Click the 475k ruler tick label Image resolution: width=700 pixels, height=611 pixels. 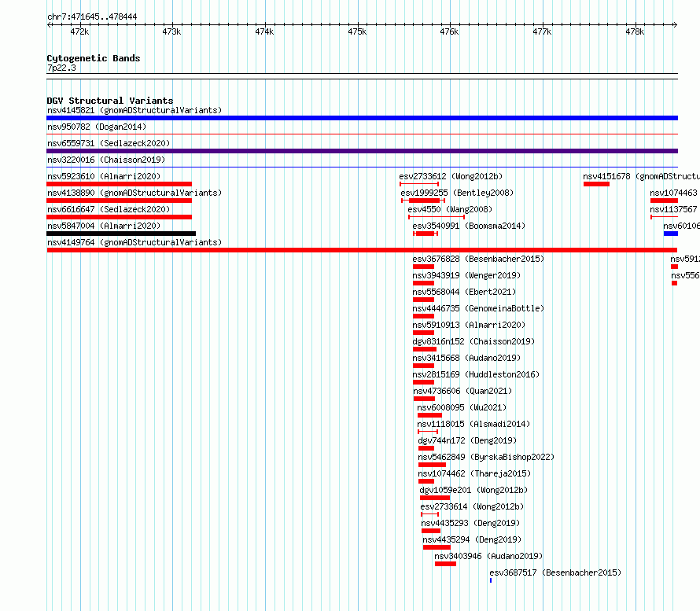point(357,31)
